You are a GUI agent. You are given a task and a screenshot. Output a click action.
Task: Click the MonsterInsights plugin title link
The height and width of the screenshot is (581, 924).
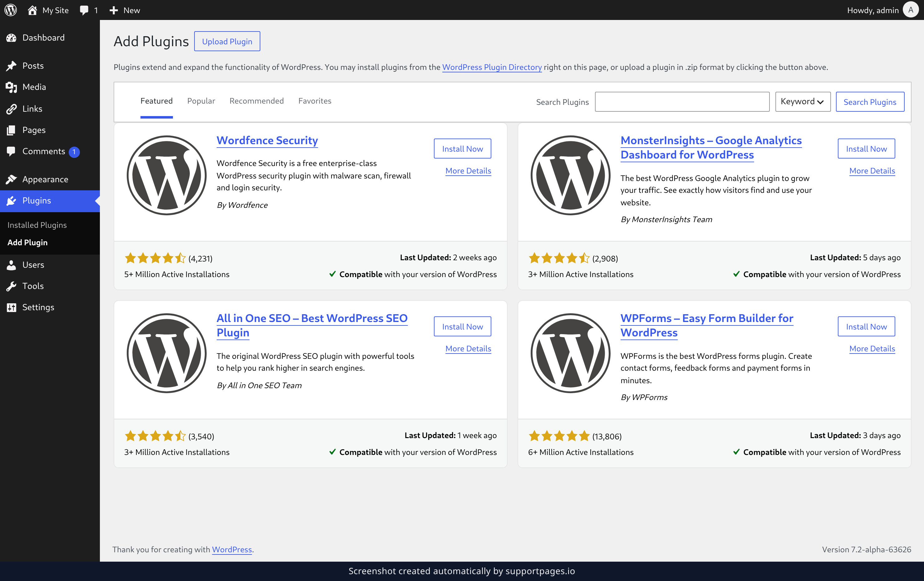coord(711,147)
